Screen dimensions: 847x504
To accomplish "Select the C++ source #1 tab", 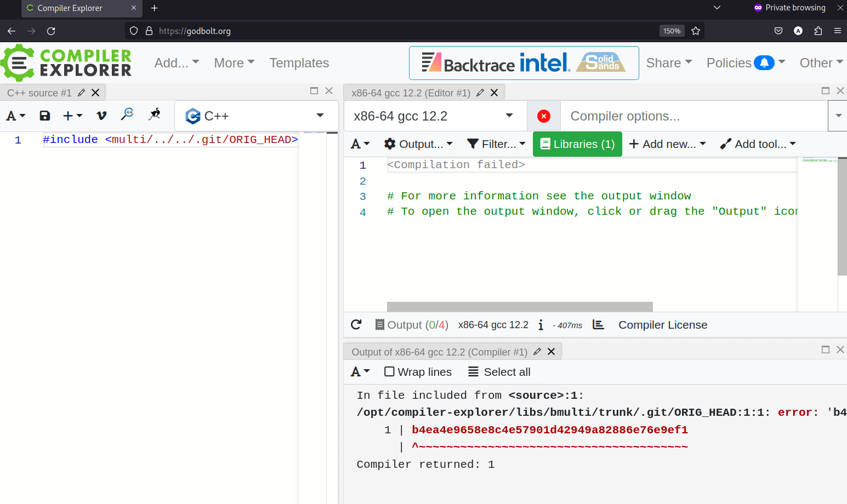I will [39, 92].
